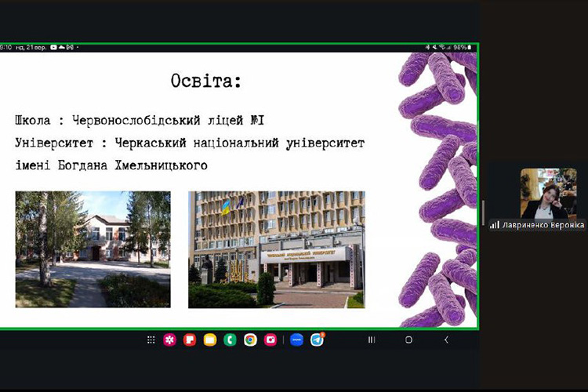588x392 pixels.
Task: Tap the Wi-Fi status icon
Action: [x=442, y=47]
